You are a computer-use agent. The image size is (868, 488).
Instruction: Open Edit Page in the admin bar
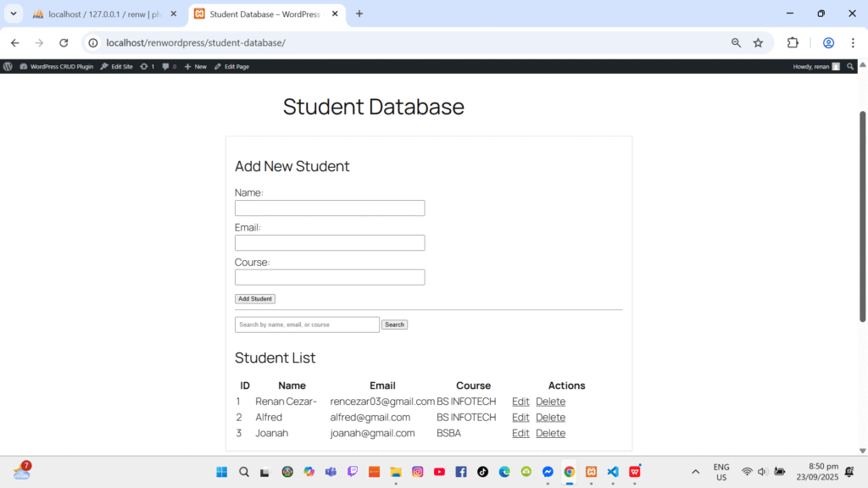pyautogui.click(x=231, y=66)
